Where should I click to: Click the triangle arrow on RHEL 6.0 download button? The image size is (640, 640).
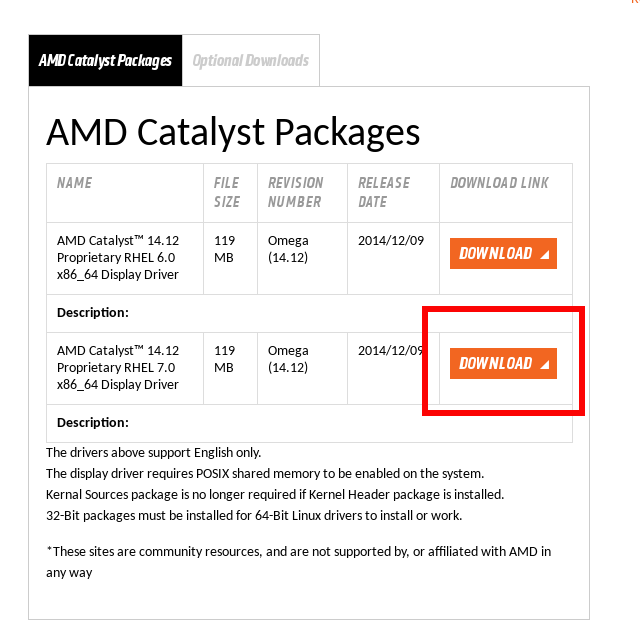coord(545,255)
